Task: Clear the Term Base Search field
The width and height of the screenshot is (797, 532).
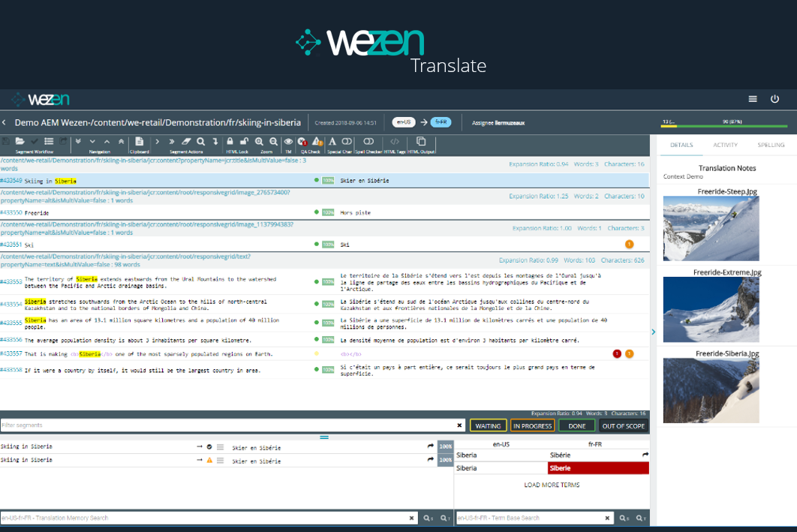Action: coord(607,518)
